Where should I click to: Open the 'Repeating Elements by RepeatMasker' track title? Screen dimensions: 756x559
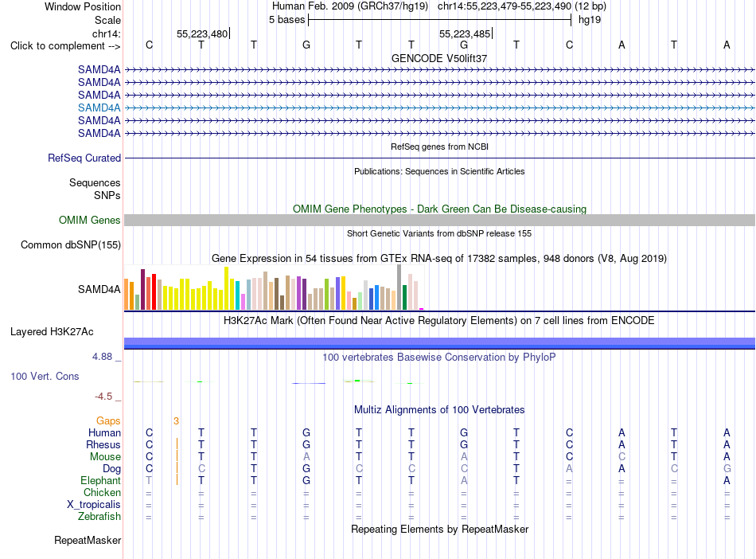coord(439,529)
